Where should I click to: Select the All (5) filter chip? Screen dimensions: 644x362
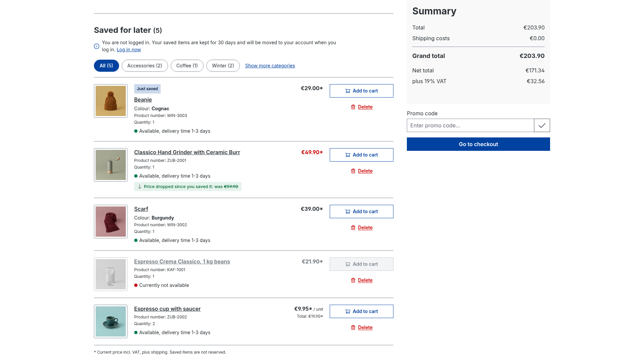point(106,66)
